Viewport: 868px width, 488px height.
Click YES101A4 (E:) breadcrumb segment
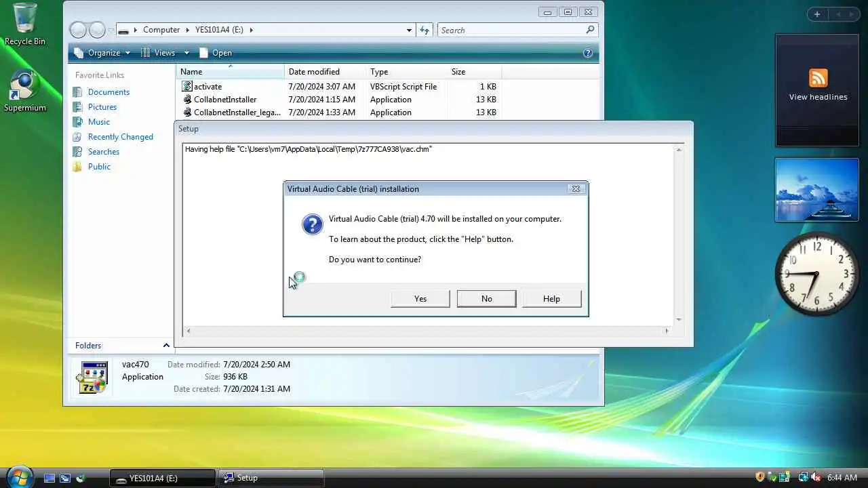[219, 30]
